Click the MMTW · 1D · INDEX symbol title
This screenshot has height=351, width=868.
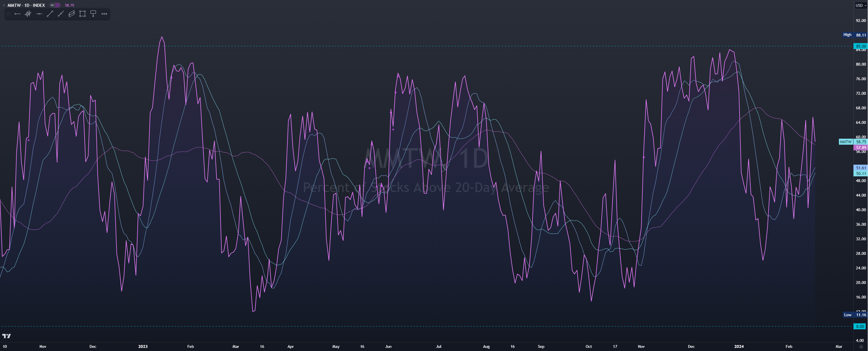click(26, 5)
